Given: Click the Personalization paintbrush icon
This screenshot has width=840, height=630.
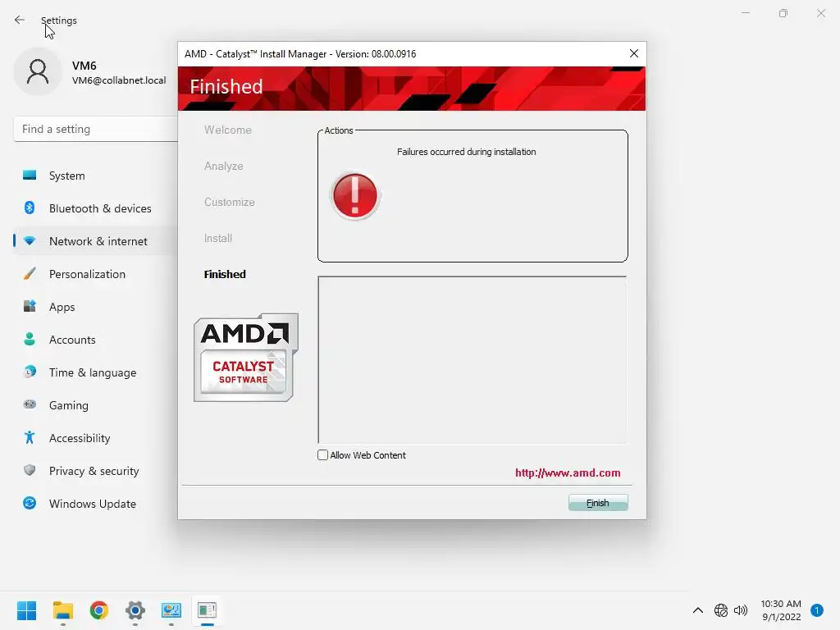Looking at the screenshot, I should pyautogui.click(x=30, y=274).
